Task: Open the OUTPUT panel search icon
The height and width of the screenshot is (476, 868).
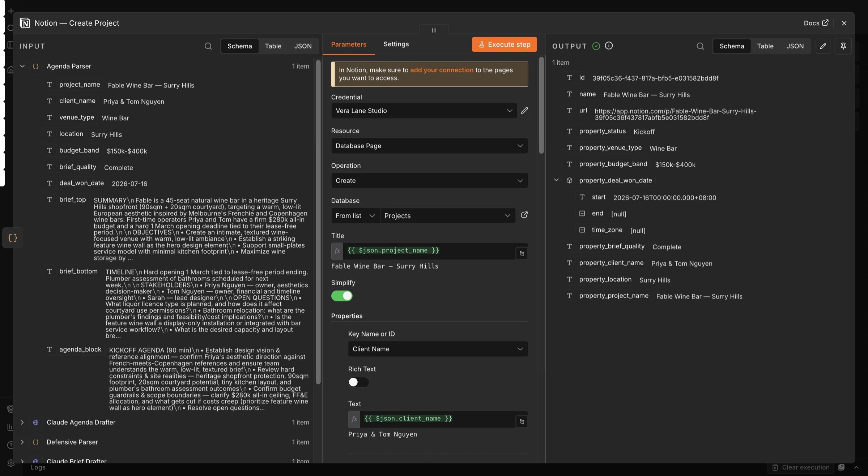Action: [x=700, y=46]
